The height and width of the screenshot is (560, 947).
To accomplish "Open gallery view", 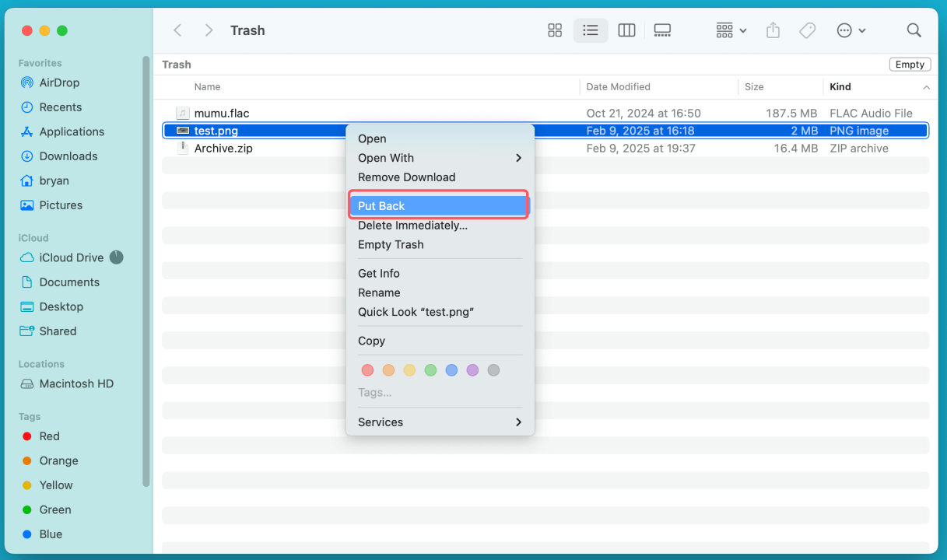I will (x=662, y=30).
